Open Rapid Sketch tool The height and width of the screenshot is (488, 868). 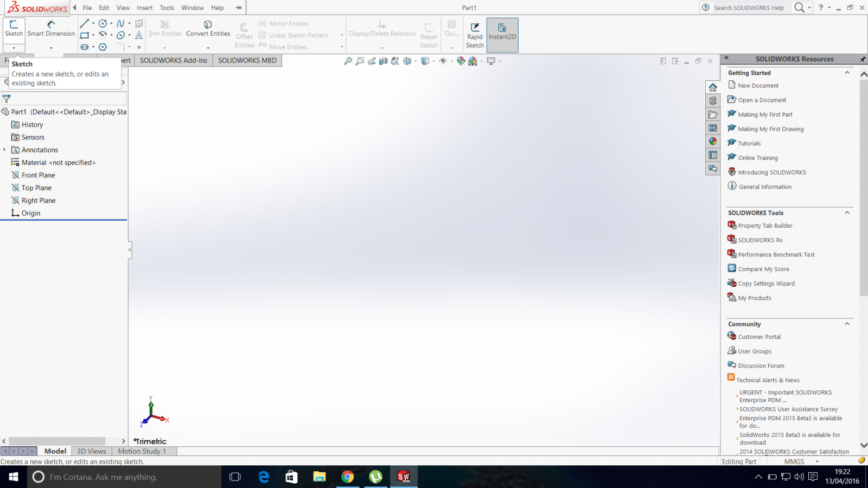475,35
